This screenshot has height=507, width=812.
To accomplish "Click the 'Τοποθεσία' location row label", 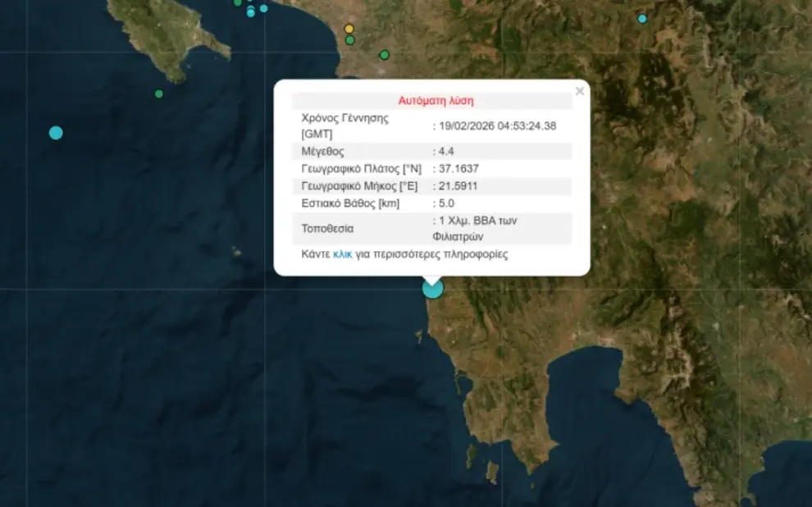I will point(327,229).
